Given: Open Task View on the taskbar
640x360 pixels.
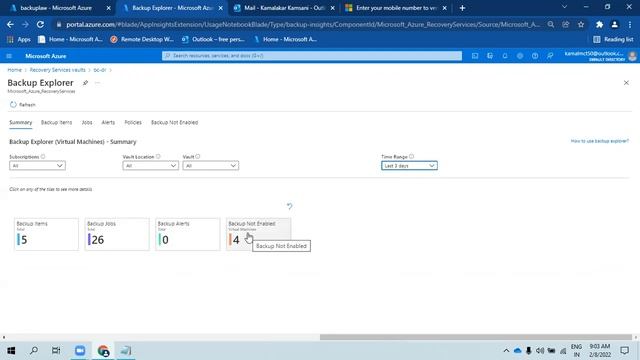Looking at the screenshot, I should 56,351.
